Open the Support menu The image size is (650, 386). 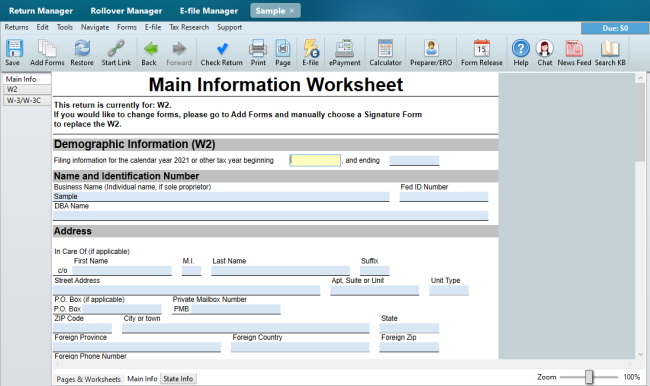point(230,27)
